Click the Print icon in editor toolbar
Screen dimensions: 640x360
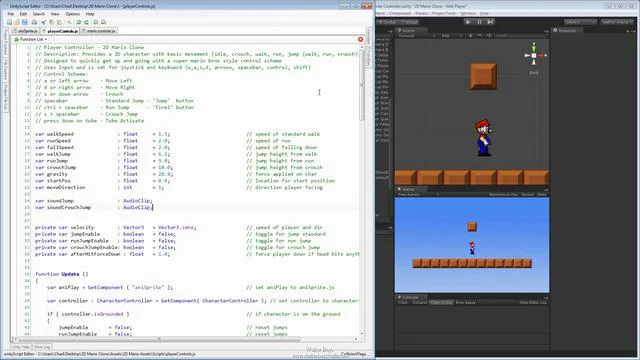pyautogui.click(x=34, y=22)
